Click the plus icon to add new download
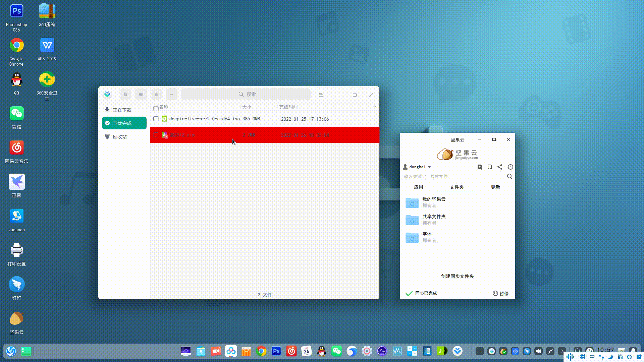The image size is (644, 362). 172,94
